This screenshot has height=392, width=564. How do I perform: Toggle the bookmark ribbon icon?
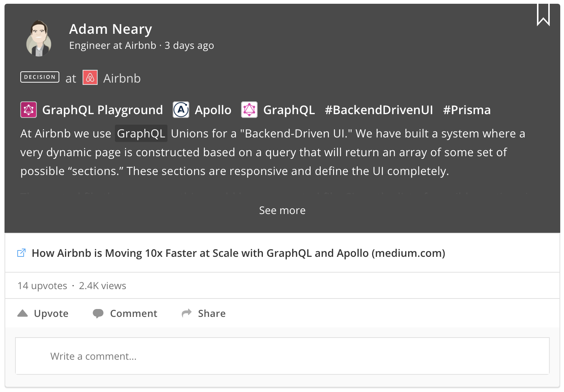pos(543,15)
